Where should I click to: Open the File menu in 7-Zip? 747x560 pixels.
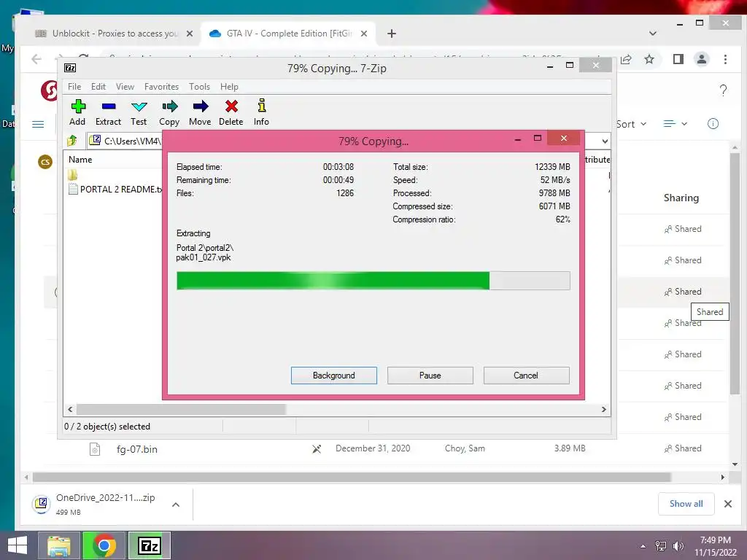(x=74, y=87)
